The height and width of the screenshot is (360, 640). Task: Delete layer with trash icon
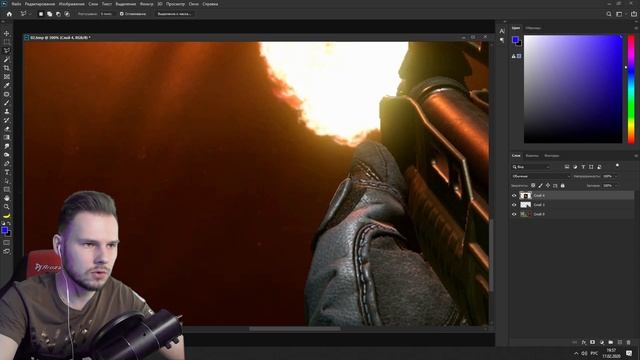(629, 342)
